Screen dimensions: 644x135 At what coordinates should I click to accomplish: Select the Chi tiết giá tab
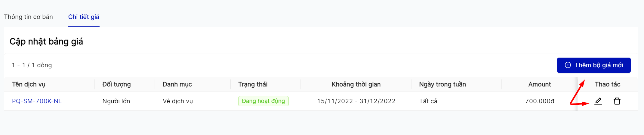pyautogui.click(x=84, y=17)
